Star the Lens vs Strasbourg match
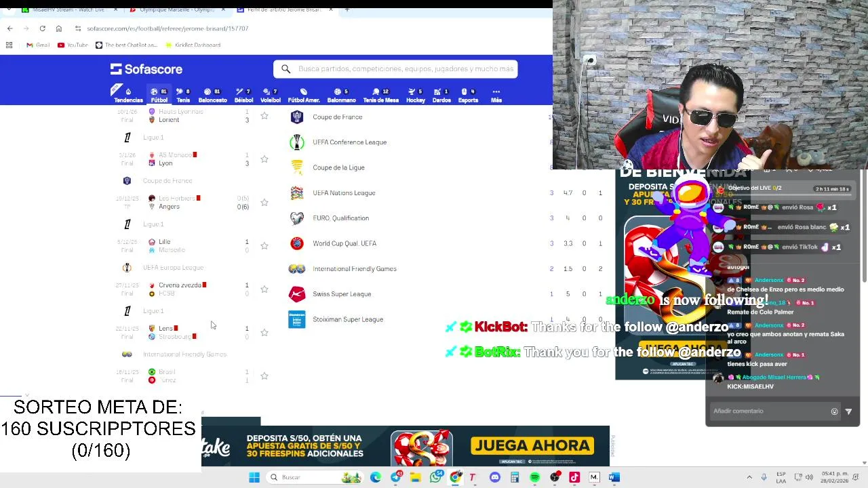 coord(264,333)
